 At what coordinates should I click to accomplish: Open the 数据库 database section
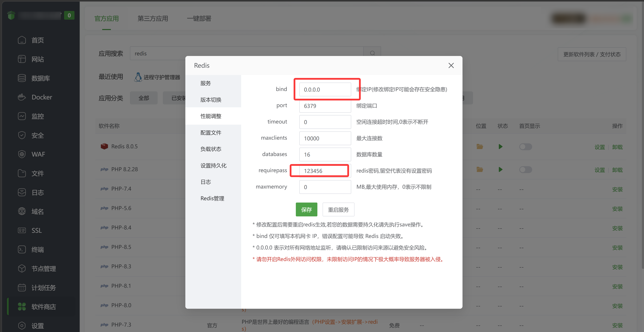point(41,78)
